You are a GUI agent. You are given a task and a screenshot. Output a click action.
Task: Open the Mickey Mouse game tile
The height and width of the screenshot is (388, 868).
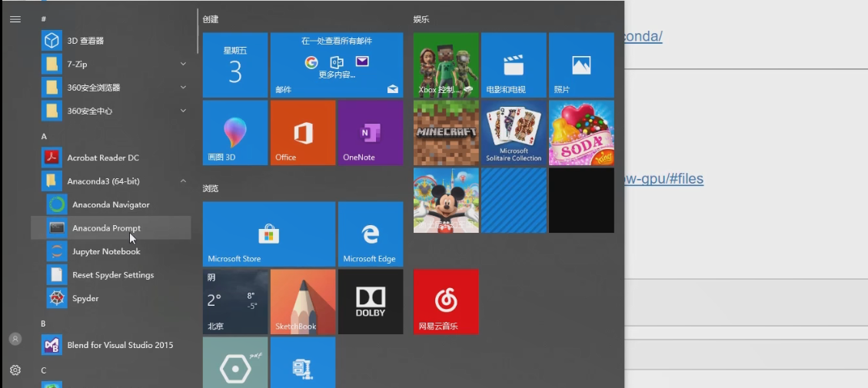(x=446, y=201)
